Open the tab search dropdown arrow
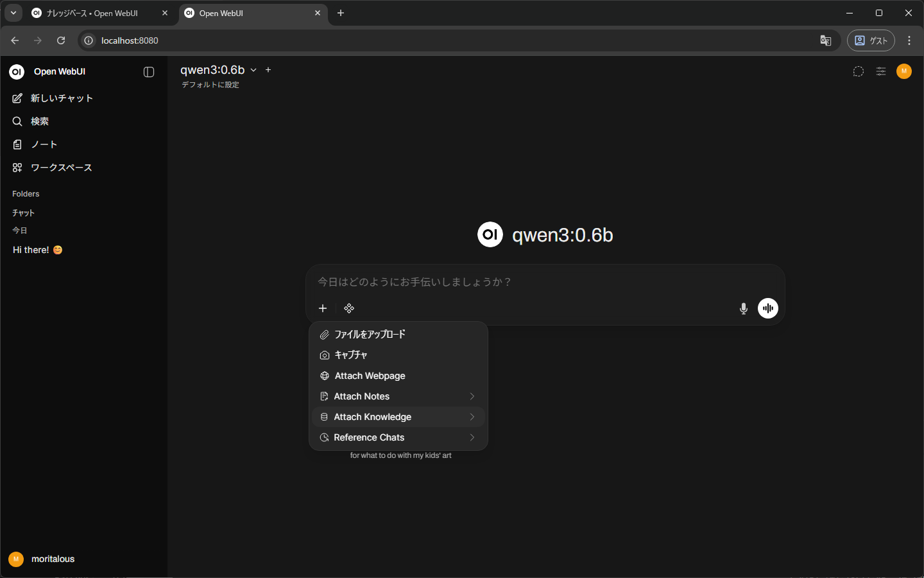The width and height of the screenshot is (924, 578). [13, 13]
